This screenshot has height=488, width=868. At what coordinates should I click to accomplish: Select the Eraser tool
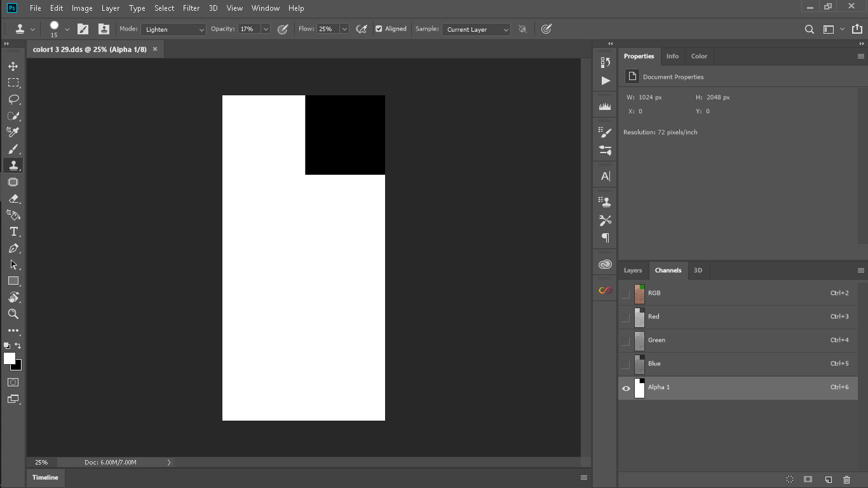(13, 198)
